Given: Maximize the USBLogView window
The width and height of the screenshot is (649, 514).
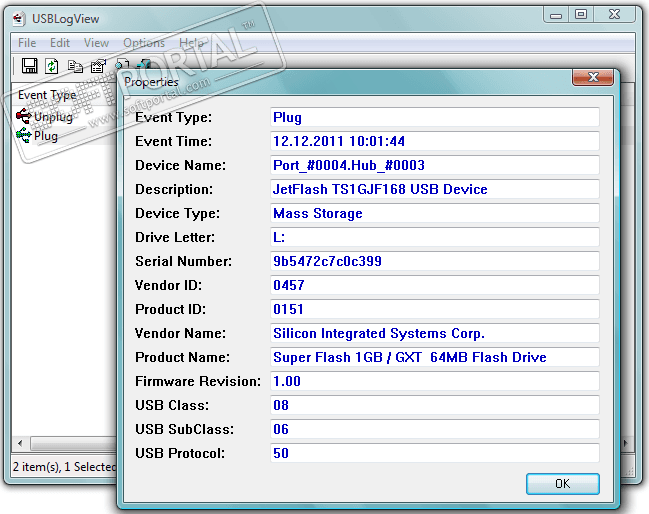Looking at the screenshot, I should click(x=581, y=15).
